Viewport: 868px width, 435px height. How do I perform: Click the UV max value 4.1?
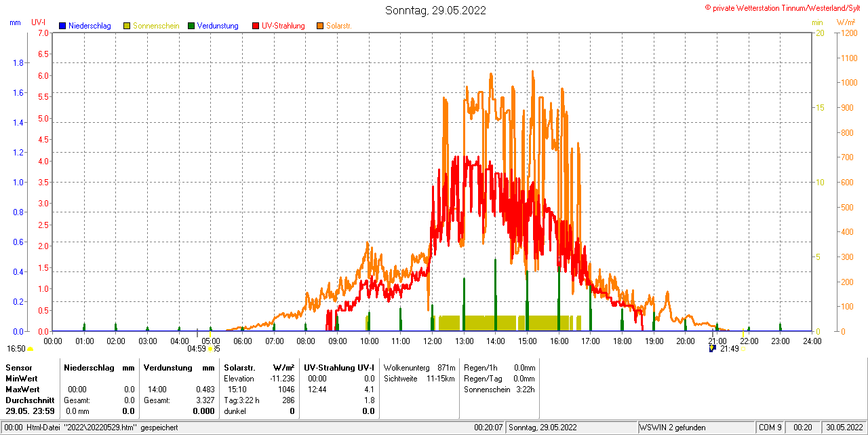coord(369,390)
